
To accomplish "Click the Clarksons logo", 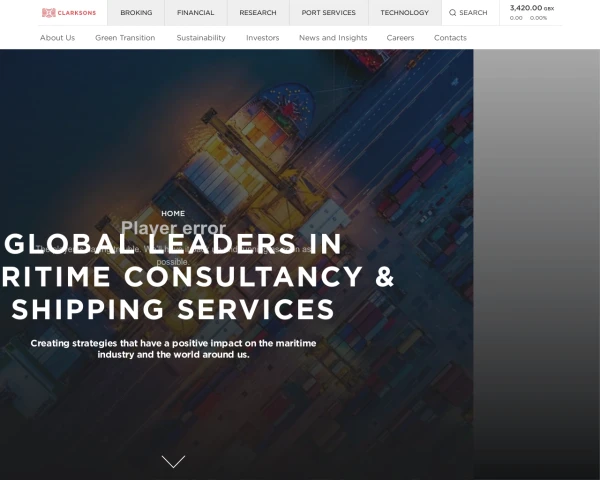I will click(x=69, y=13).
